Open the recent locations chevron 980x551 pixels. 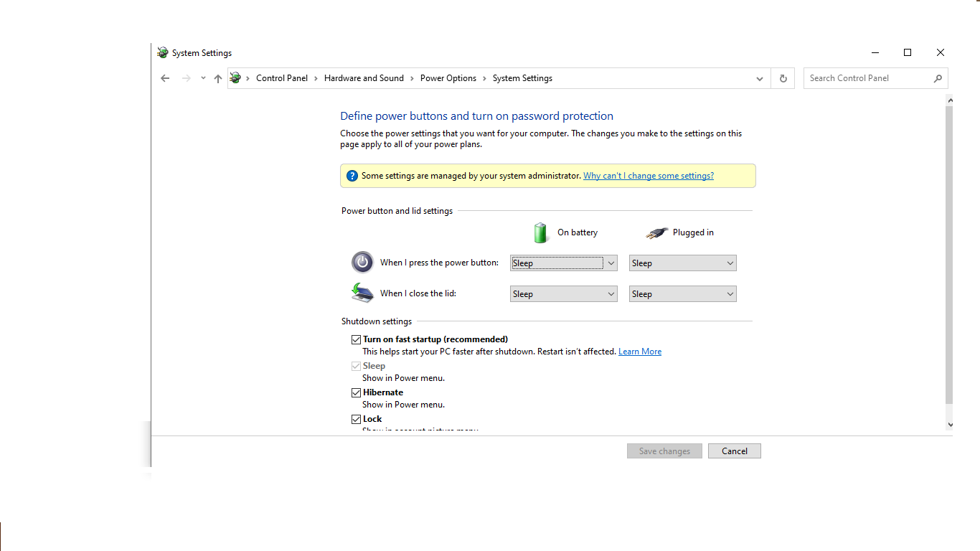(203, 78)
